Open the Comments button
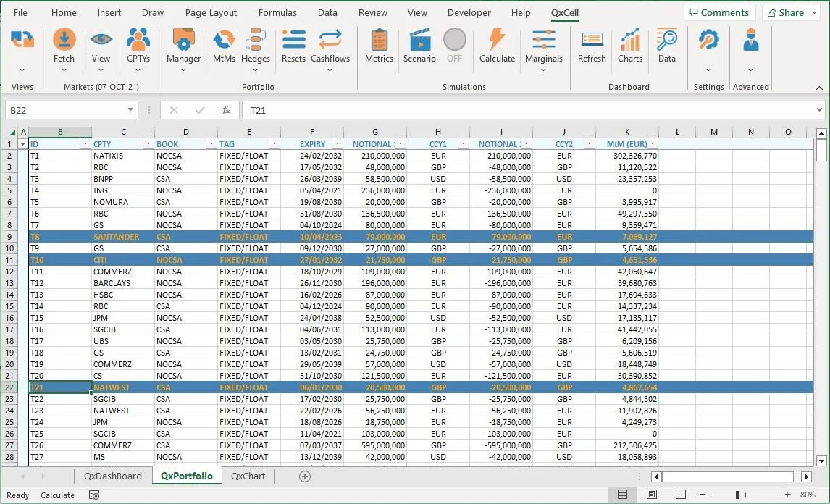 719,13
